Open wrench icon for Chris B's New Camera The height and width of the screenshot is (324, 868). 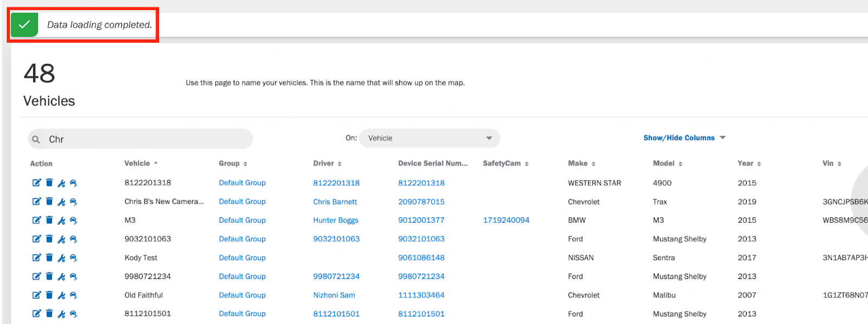point(61,202)
